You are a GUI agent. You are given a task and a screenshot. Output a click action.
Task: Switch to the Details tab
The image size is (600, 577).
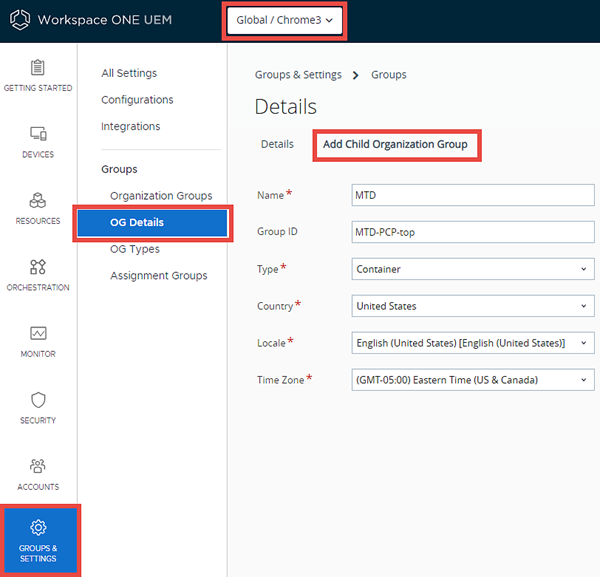[x=277, y=144]
